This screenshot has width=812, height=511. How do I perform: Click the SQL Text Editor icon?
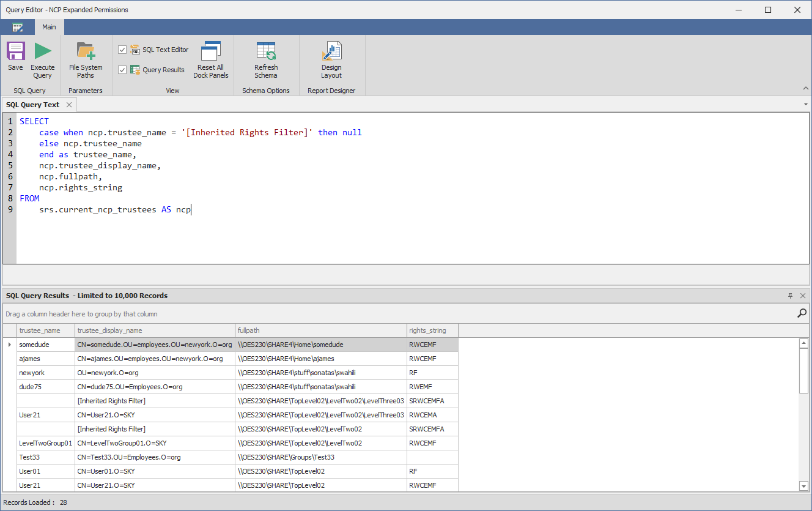click(135, 49)
